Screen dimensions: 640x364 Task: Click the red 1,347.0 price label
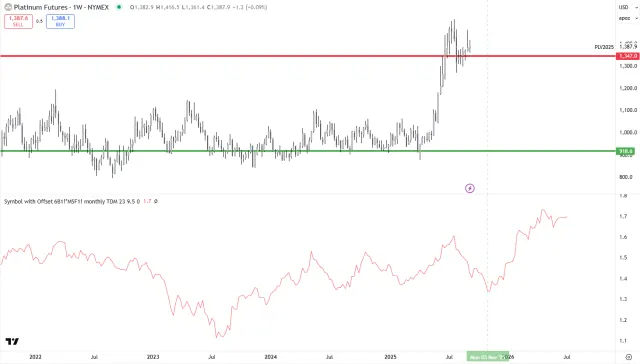(x=627, y=56)
